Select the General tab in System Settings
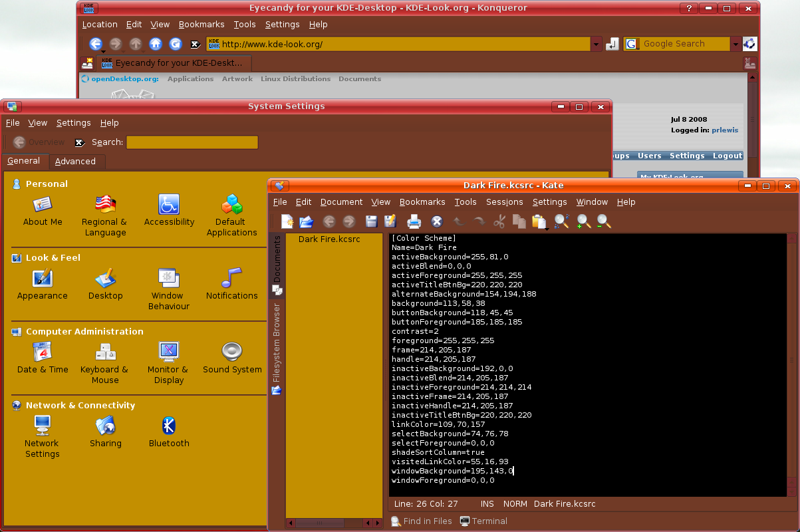 pyautogui.click(x=24, y=161)
